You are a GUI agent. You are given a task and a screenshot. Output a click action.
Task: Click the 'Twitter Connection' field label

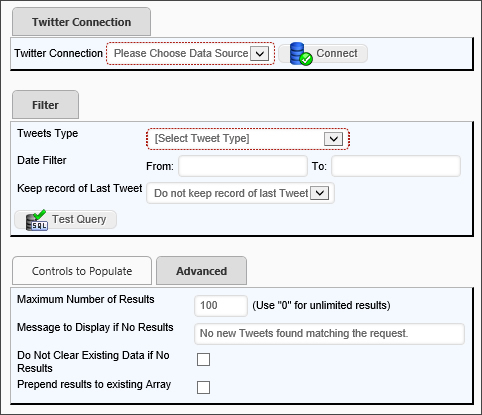click(x=58, y=53)
